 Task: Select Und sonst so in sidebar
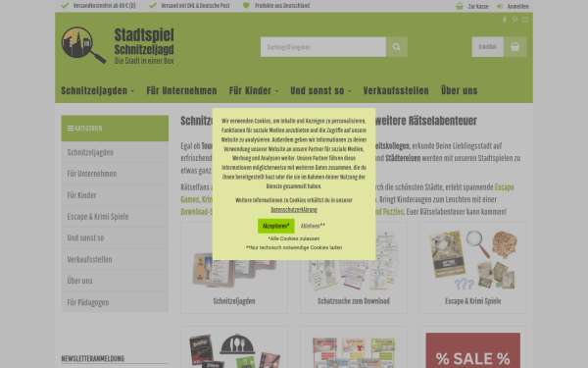(115, 237)
